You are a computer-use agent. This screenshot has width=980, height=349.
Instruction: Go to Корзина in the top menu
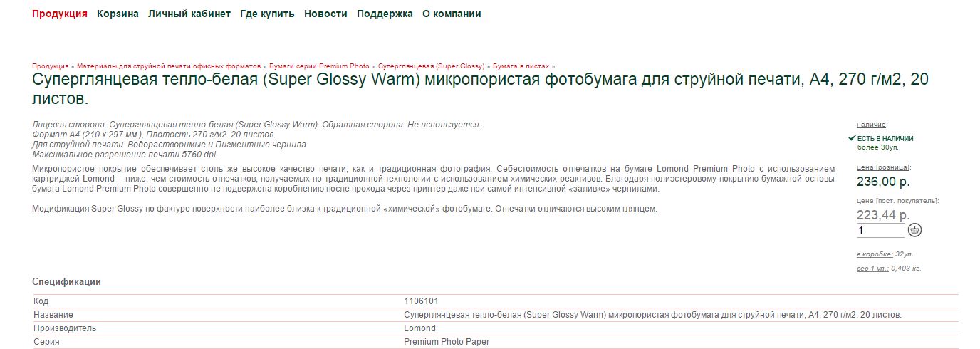point(118,14)
